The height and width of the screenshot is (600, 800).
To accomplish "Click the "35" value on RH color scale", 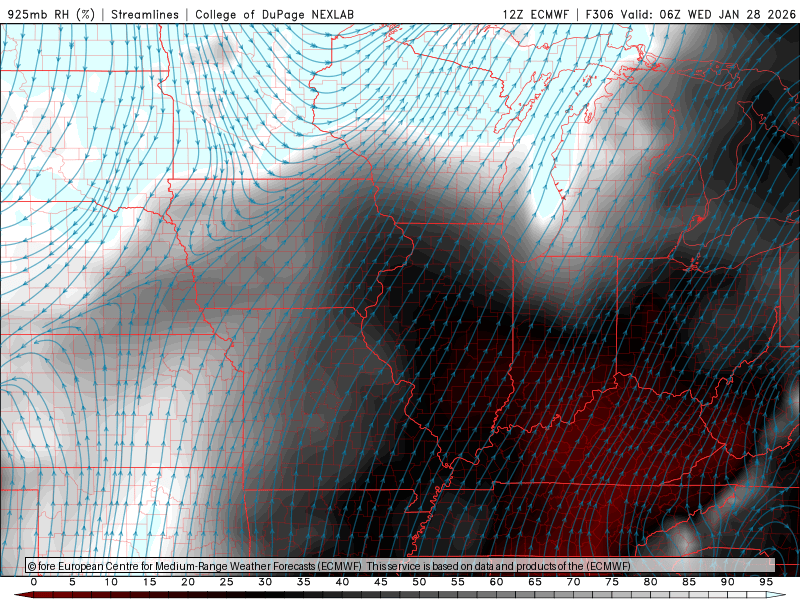I will click(304, 582).
